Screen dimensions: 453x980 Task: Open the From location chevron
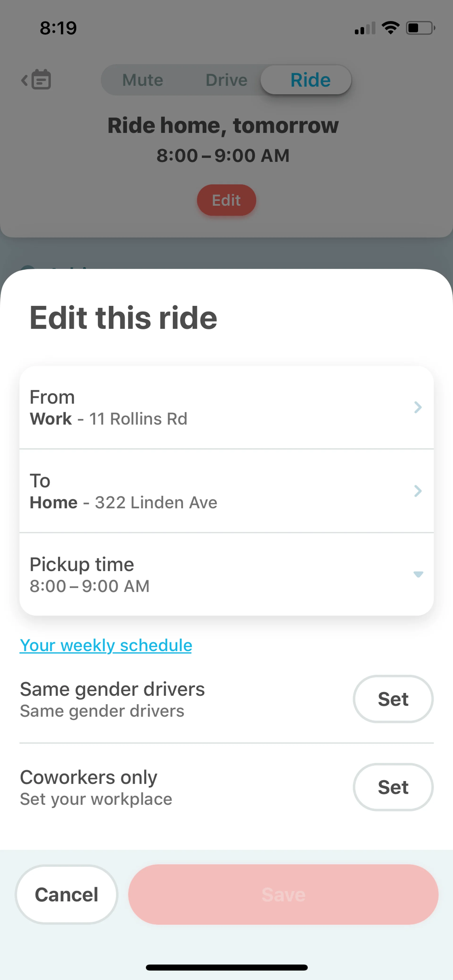point(418,407)
